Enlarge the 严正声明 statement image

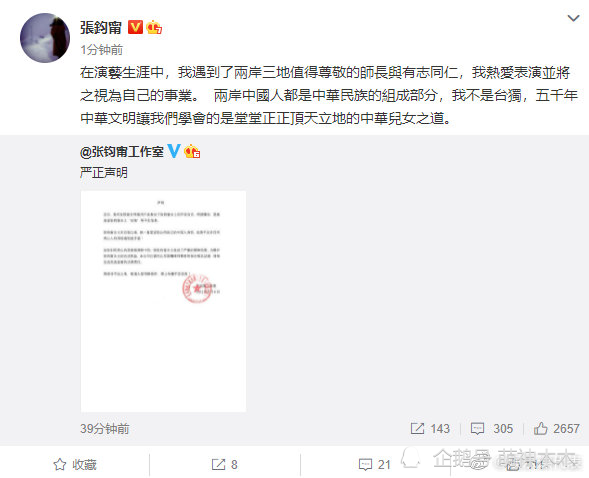click(x=163, y=302)
